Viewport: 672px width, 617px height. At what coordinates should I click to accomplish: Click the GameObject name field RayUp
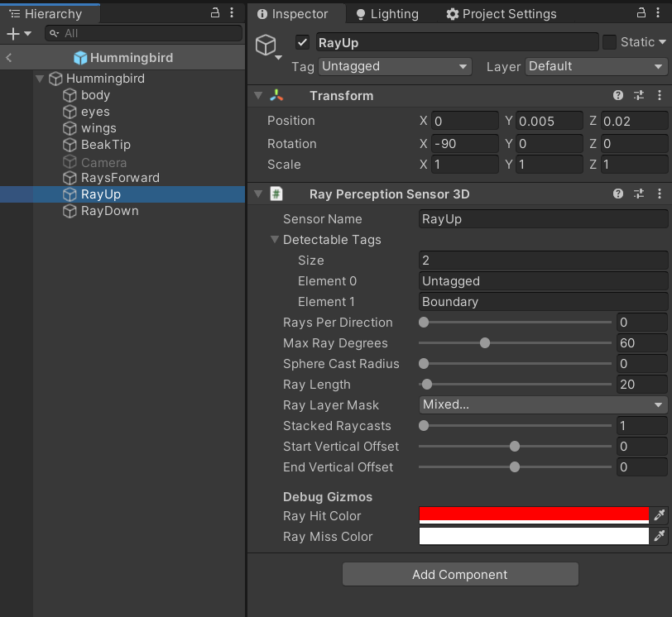pyautogui.click(x=458, y=42)
